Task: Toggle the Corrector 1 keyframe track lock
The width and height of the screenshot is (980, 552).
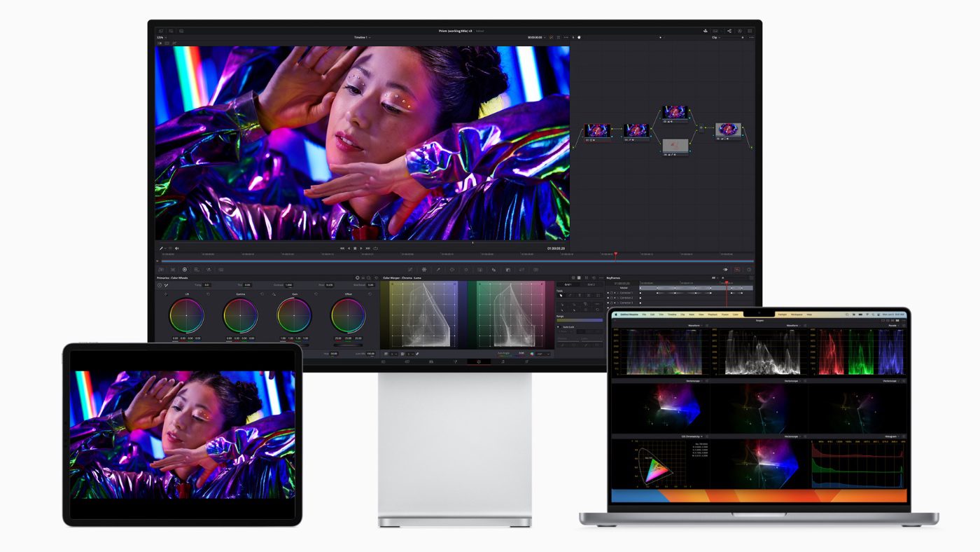Action: pos(610,293)
